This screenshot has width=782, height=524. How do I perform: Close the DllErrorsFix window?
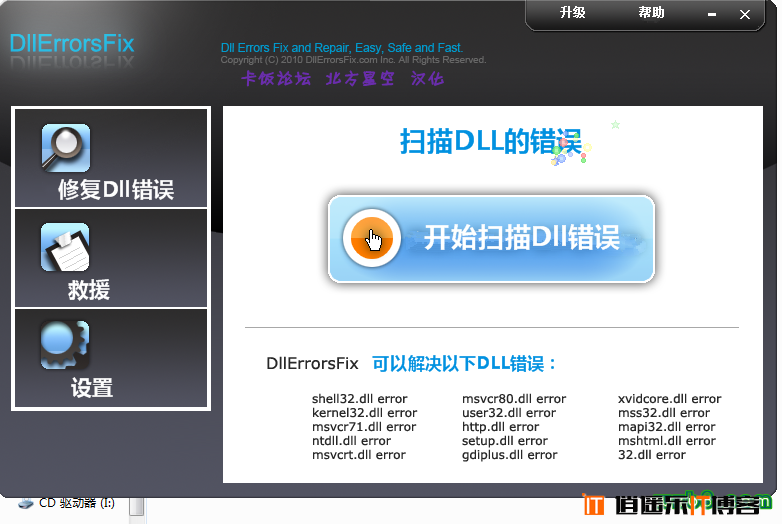745,14
